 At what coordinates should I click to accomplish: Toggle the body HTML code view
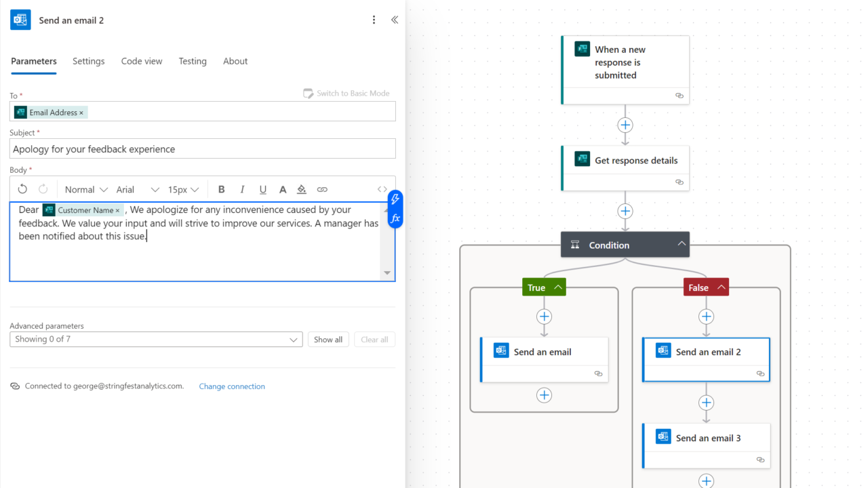pos(382,190)
